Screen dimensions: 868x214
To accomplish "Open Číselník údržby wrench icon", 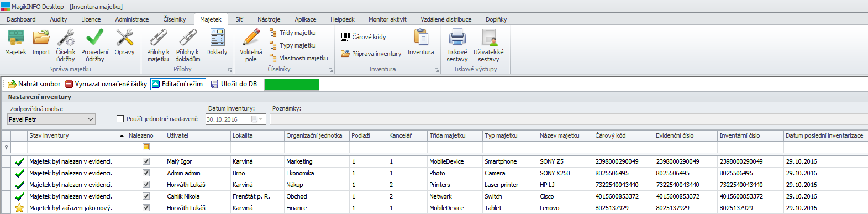I will point(66,38).
